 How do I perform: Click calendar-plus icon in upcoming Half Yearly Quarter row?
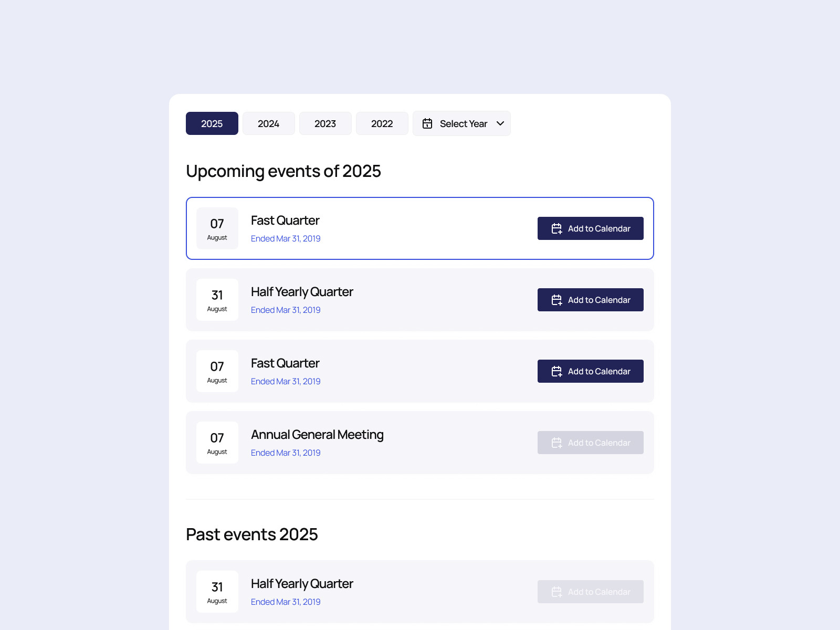556,300
